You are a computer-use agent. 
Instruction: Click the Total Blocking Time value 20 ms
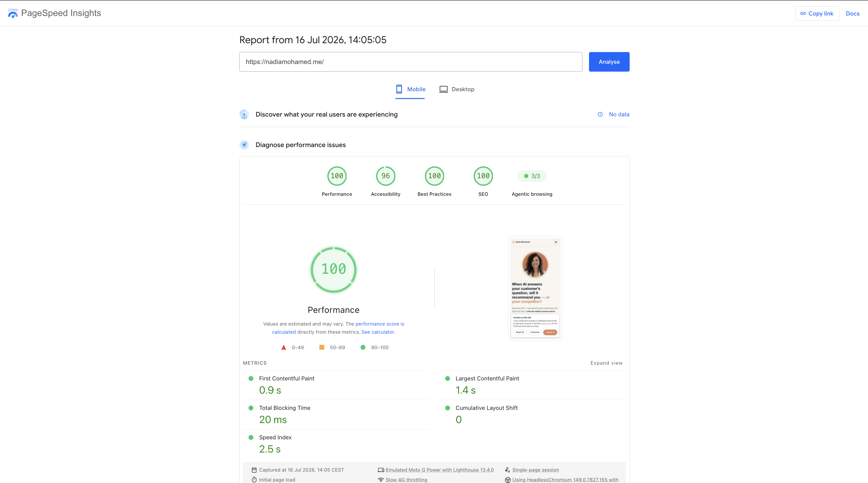[x=273, y=420]
